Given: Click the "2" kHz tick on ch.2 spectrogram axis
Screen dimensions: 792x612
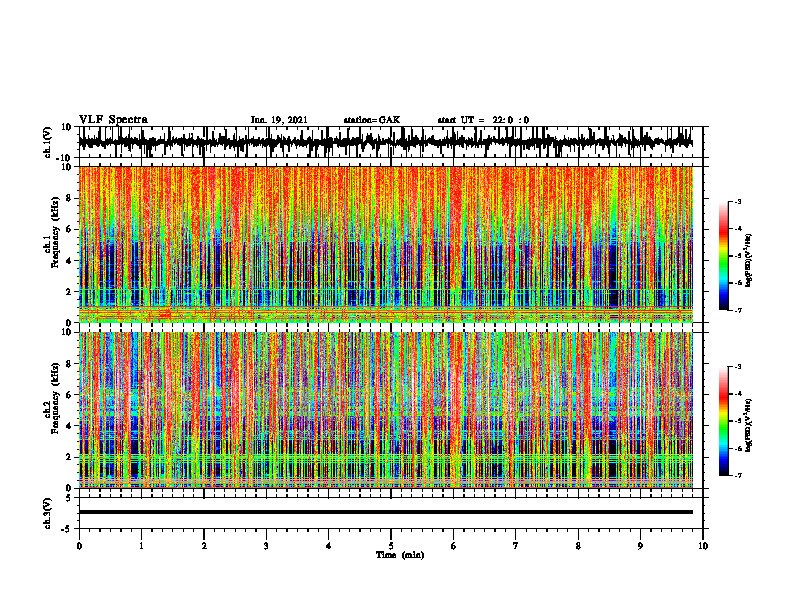Looking at the screenshot, I should coord(69,457).
